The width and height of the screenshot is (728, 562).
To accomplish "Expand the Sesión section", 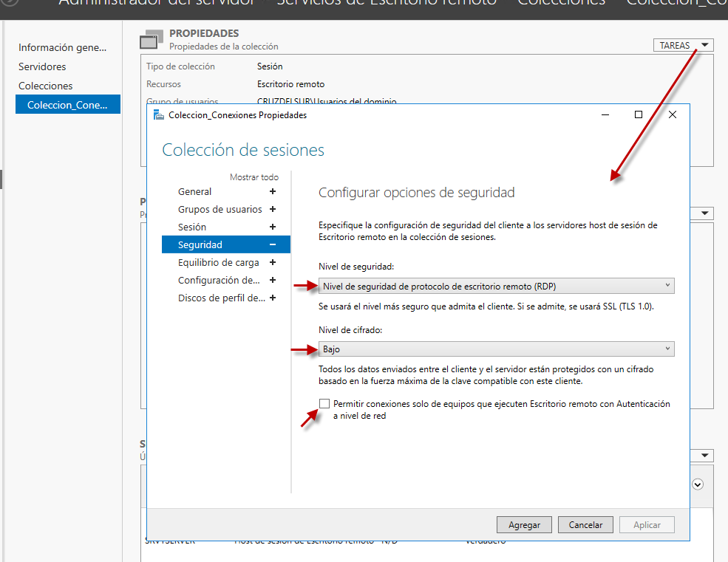I will tap(273, 227).
